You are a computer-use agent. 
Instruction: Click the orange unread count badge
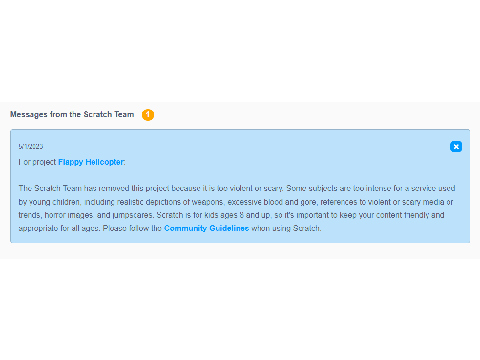click(x=148, y=115)
